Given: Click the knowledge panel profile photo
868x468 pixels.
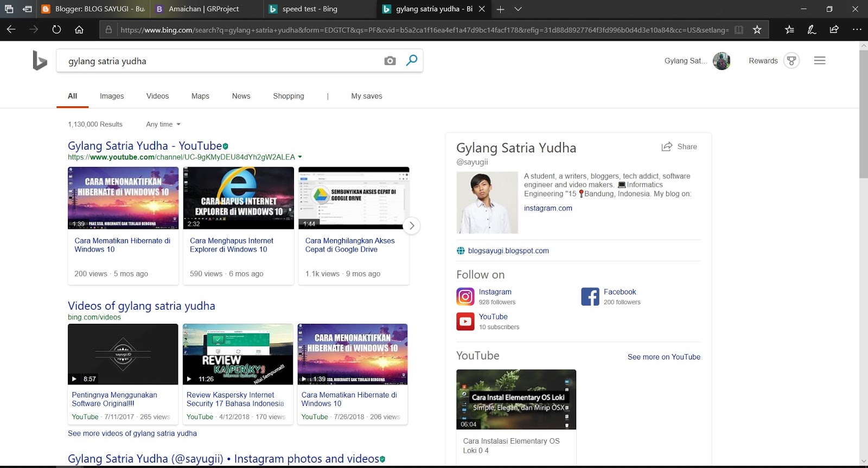Looking at the screenshot, I should pyautogui.click(x=487, y=203).
